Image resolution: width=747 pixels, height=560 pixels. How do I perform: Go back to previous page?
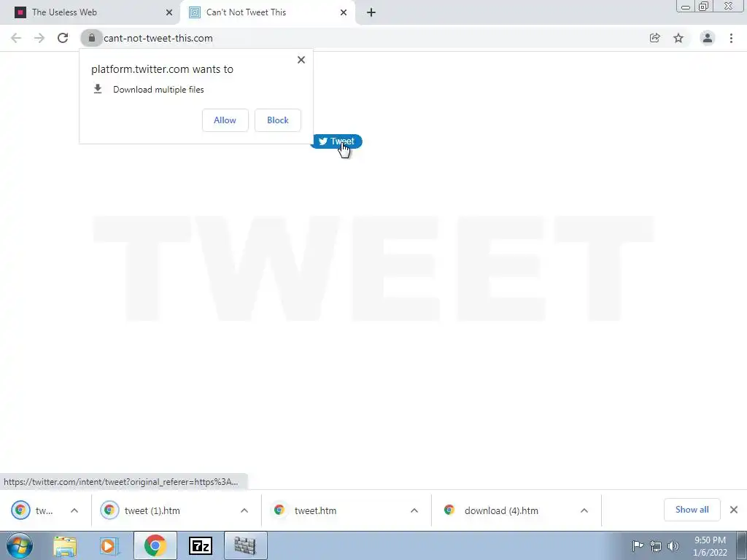(x=16, y=38)
